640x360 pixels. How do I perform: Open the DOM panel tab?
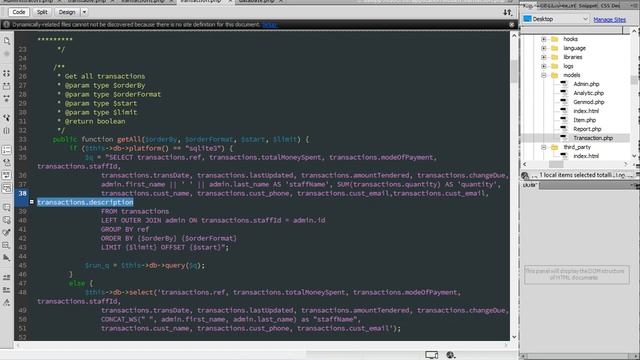coord(530,185)
